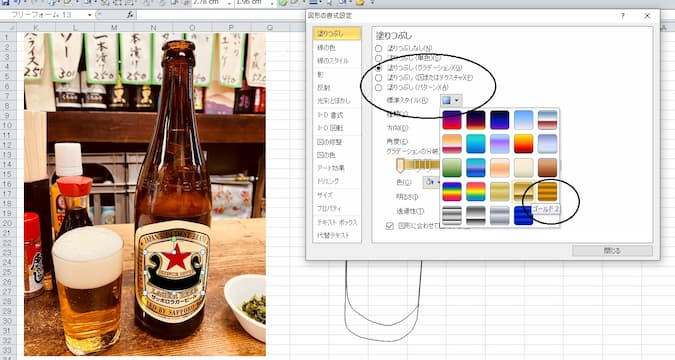The image size is (675, 360).
Task: Select column K header
Action: click(x=36, y=28)
